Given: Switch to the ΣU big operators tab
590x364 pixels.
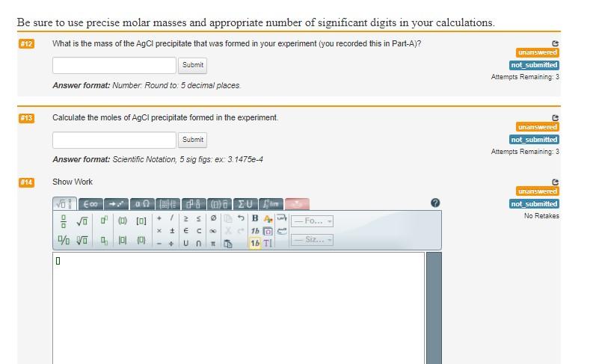Looking at the screenshot, I should tap(245, 204).
